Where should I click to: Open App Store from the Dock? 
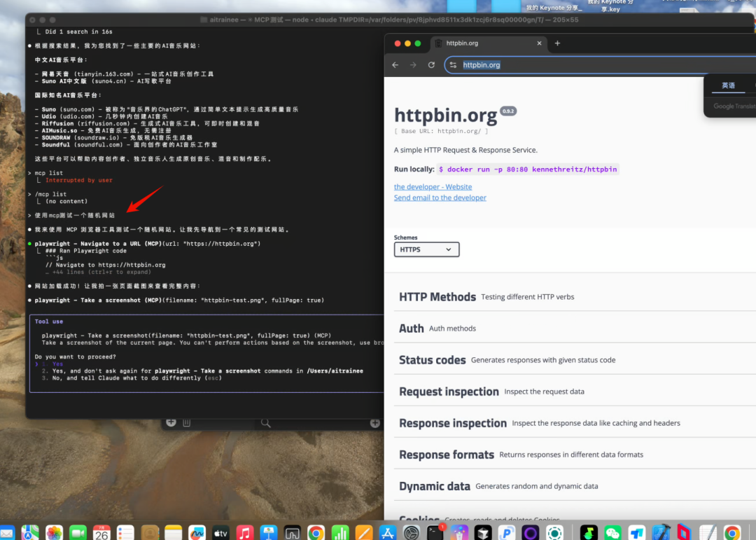387,532
